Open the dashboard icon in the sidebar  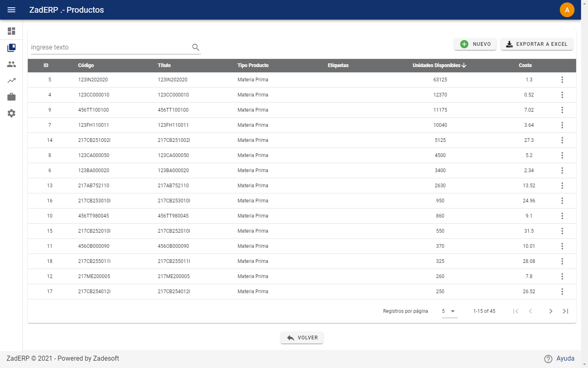[11, 31]
